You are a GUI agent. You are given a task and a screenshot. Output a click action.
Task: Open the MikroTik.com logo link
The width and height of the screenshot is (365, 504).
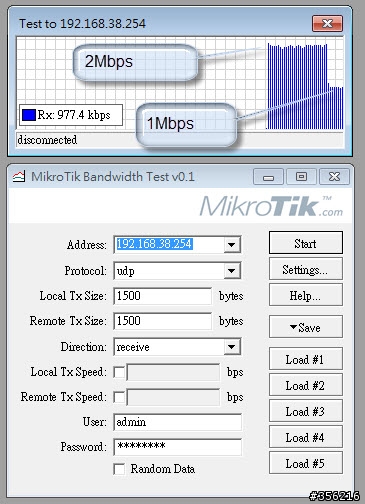point(271,207)
